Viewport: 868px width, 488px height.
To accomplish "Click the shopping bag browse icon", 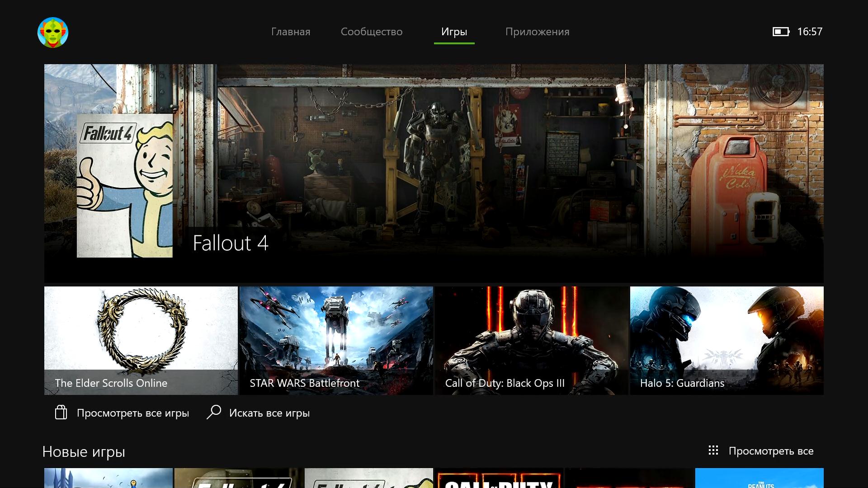I will tap(61, 413).
